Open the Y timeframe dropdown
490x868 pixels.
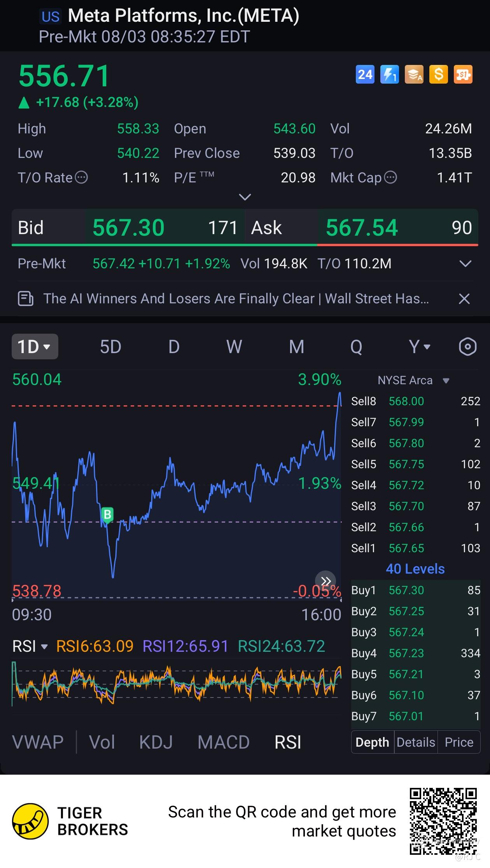click(419, 346)
